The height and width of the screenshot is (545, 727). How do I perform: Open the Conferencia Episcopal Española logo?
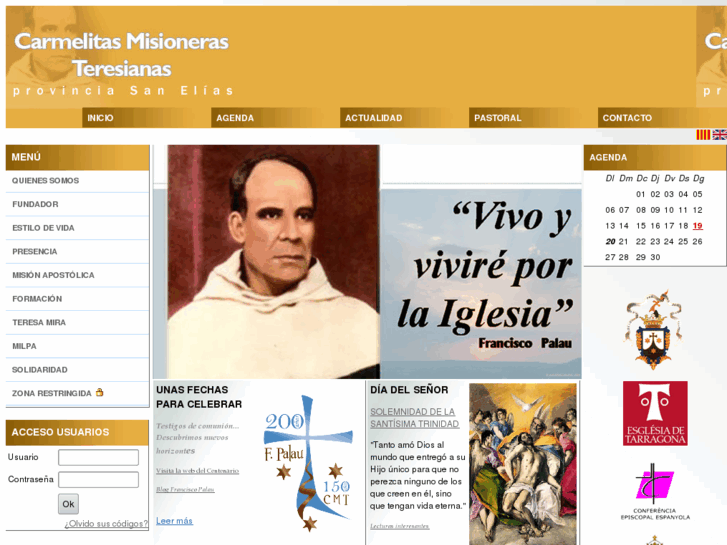tap(655, 492)
